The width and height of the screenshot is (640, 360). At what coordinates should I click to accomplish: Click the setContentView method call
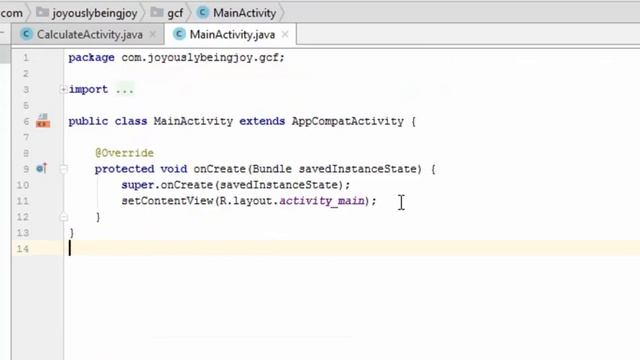click(x=167, y=201)
